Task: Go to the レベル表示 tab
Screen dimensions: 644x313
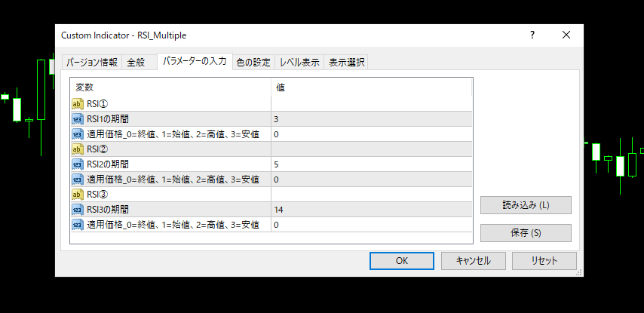Action: point(299,63)
